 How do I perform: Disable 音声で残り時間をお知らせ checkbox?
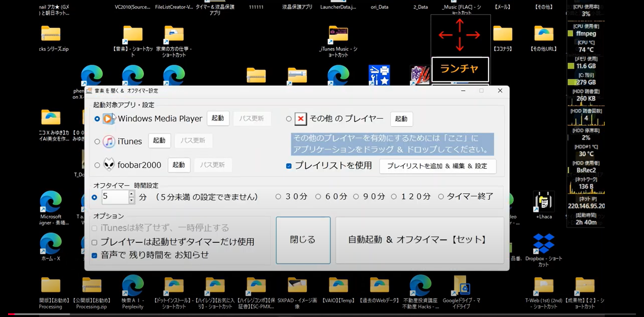pyautogui.click(x=95, y=256)
